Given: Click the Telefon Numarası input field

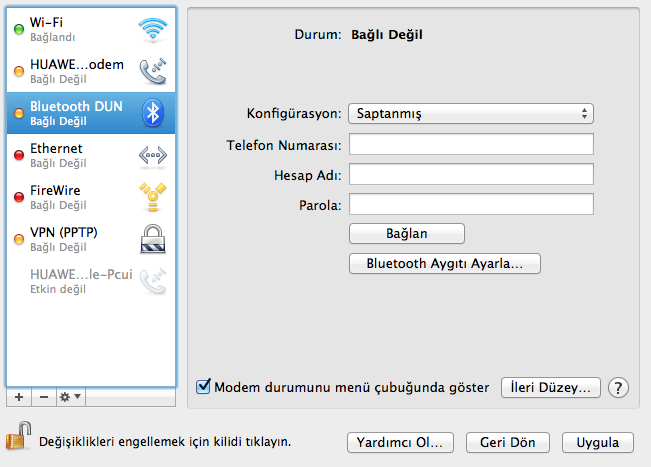Looking at the screenshot, I should [x=471, y=145].
